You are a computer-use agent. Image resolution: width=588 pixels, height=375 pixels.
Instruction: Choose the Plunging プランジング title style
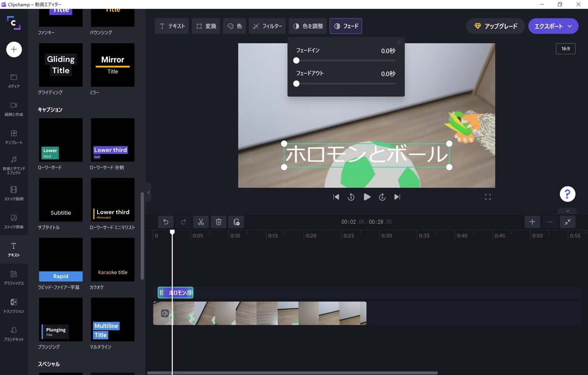click(x=61, y=320)
